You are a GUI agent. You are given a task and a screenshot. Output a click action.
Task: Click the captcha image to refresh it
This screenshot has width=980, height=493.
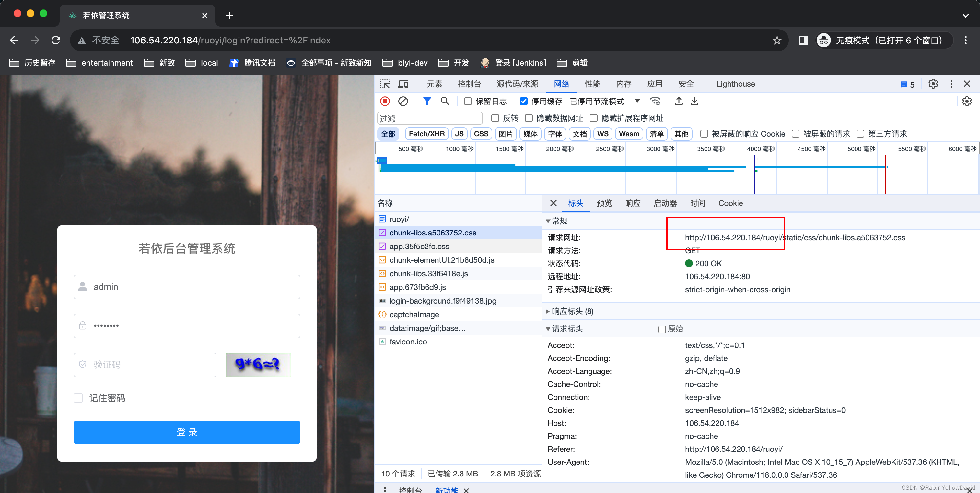tap(258, 364)
